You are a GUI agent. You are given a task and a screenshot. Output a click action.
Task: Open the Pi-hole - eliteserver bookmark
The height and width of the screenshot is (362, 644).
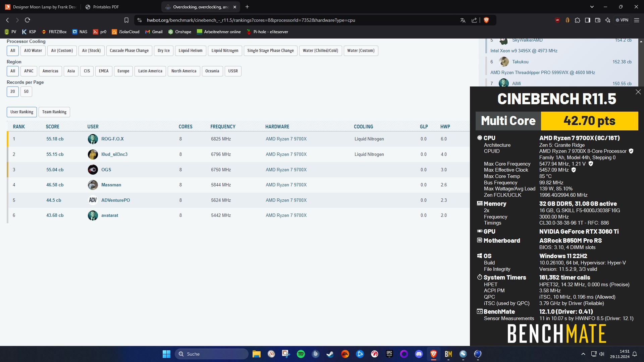coord(267,32)
